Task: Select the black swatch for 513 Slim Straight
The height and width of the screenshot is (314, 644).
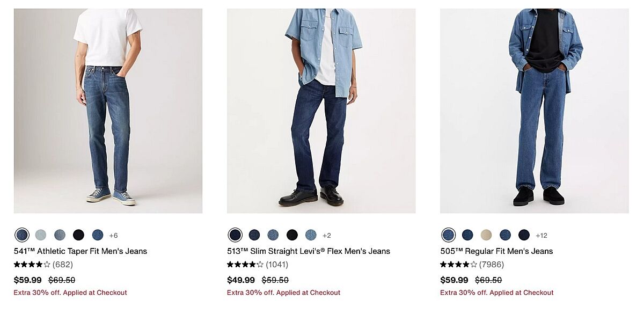Action: point(292,235)
